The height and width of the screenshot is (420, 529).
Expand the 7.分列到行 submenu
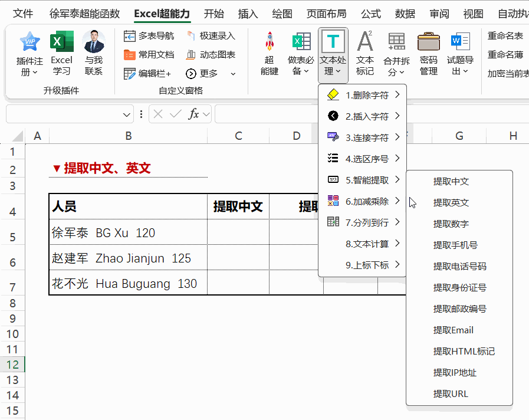397,222
